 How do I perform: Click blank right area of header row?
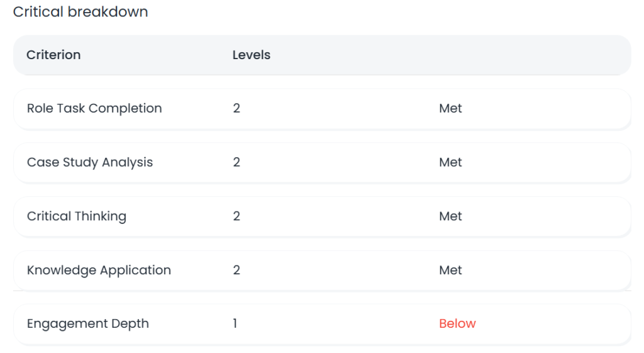pyautogui.click(x=535, y=55)
